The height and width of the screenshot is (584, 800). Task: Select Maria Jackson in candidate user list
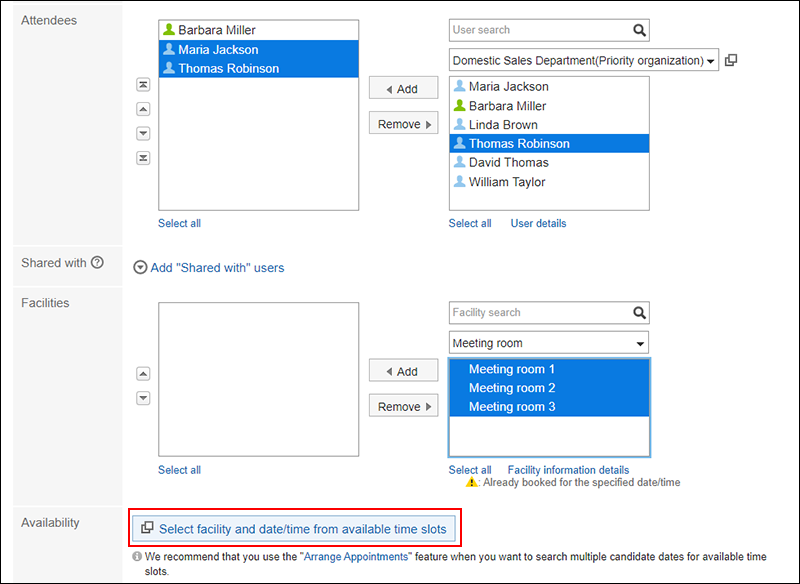click(549, 87)
